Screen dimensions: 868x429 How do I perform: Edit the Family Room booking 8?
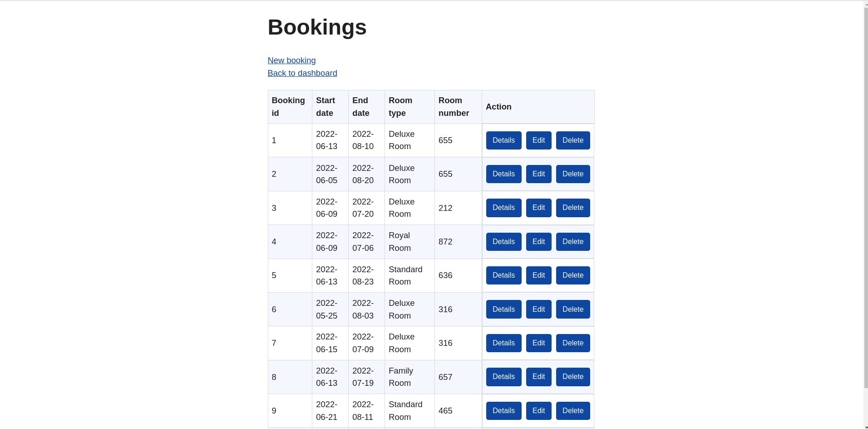pos(538,376)
